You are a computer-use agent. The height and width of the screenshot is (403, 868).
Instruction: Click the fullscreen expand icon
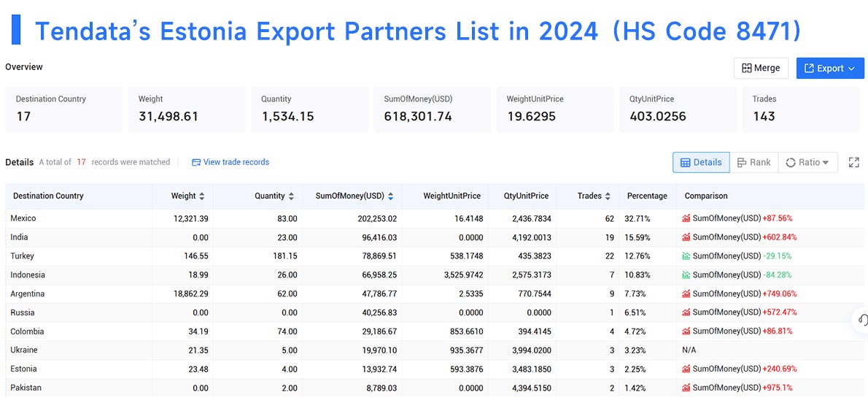click(x=853, y=162)
